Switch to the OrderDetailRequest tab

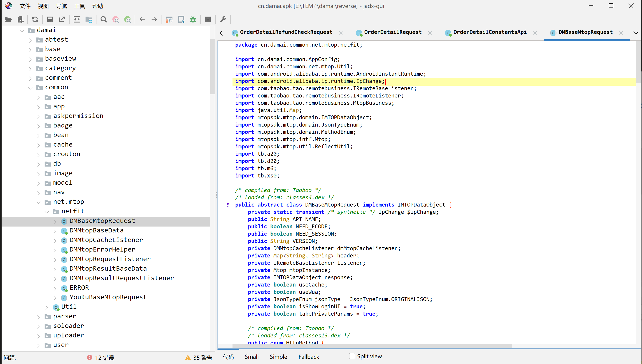pos(392,32)
